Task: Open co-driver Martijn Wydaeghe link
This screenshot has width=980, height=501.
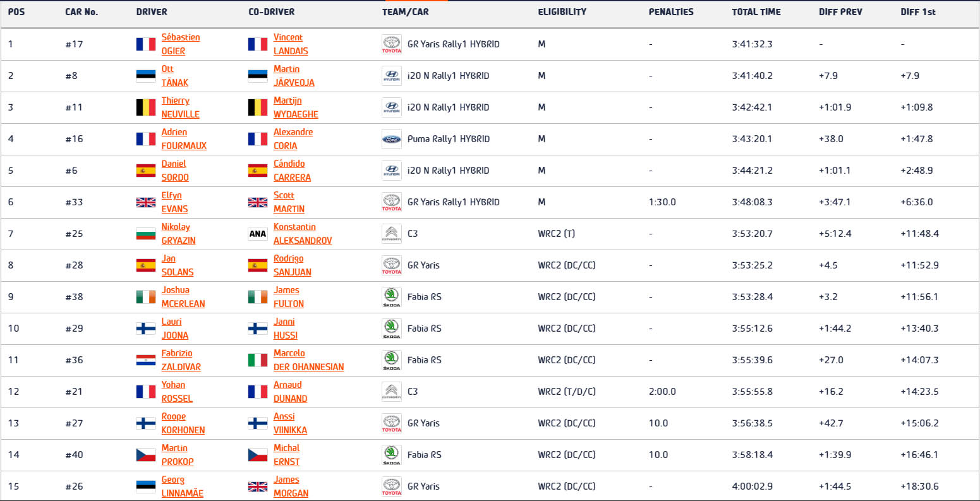Action: [296, 107]
